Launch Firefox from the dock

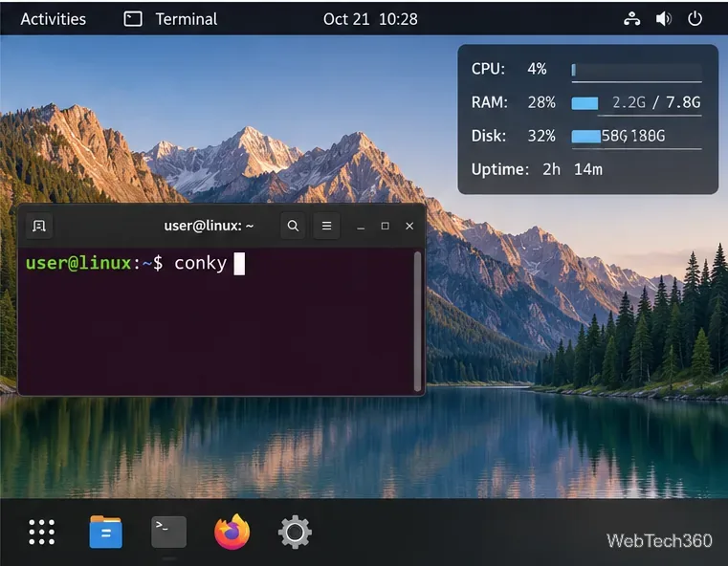click(232, 532)
